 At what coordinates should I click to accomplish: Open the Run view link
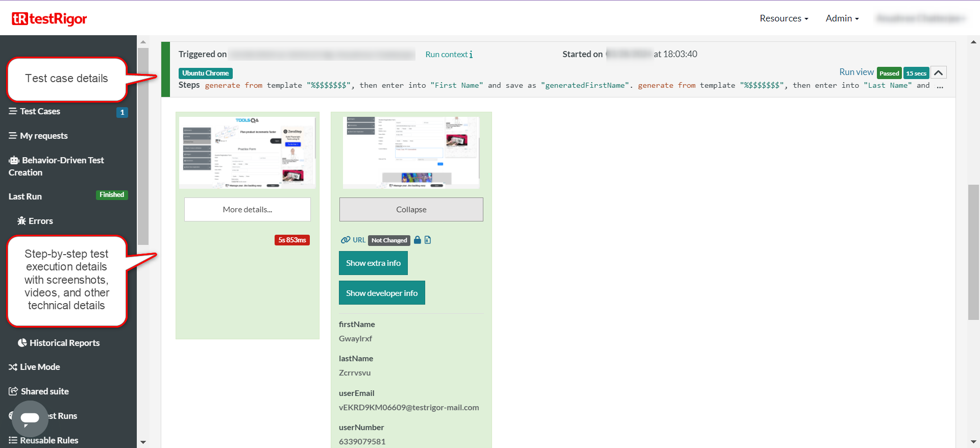point(856,72)
